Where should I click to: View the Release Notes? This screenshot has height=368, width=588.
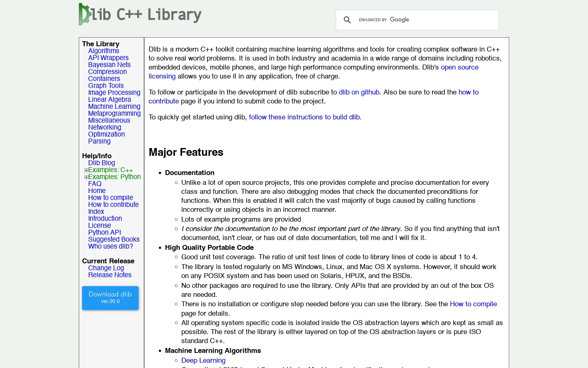[110, 275]
